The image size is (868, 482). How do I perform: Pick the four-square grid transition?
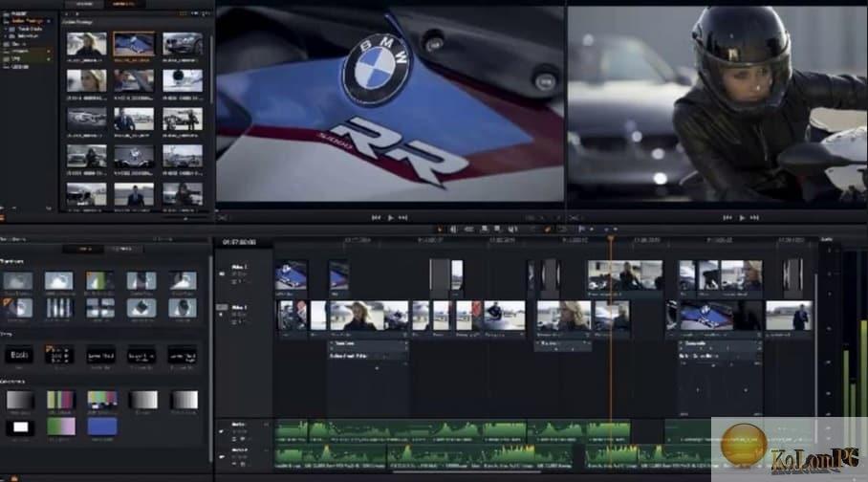[x=99, y=308]
